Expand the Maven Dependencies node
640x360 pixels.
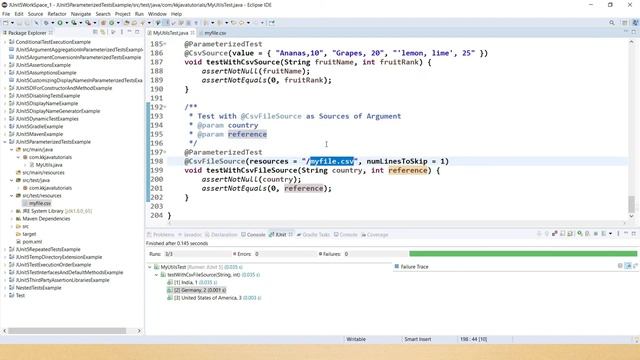pyautogui.click(x=12, y=219)
